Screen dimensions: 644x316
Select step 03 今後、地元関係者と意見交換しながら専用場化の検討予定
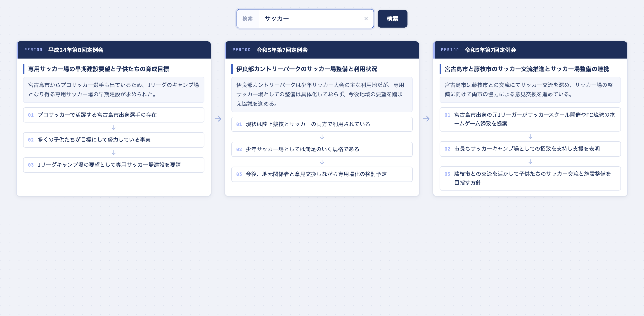pyautogui.click(x=322, y=174)
